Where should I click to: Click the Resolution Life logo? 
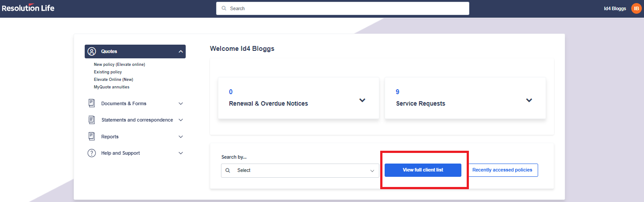[x=28, y=8]
